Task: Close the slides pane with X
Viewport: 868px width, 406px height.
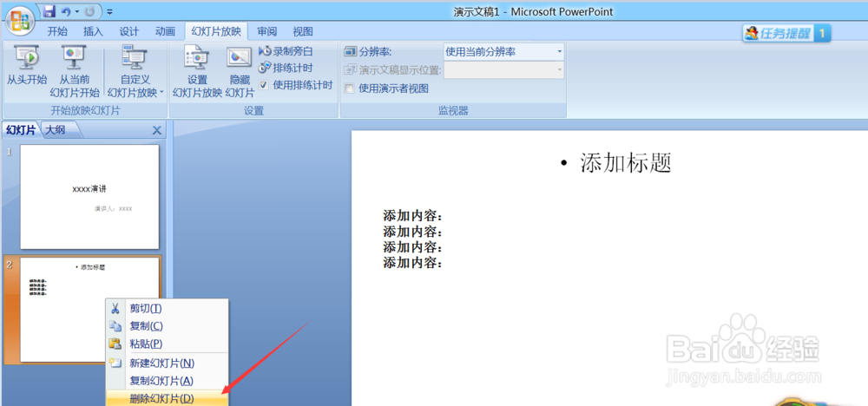Action: tap(156, 130)
